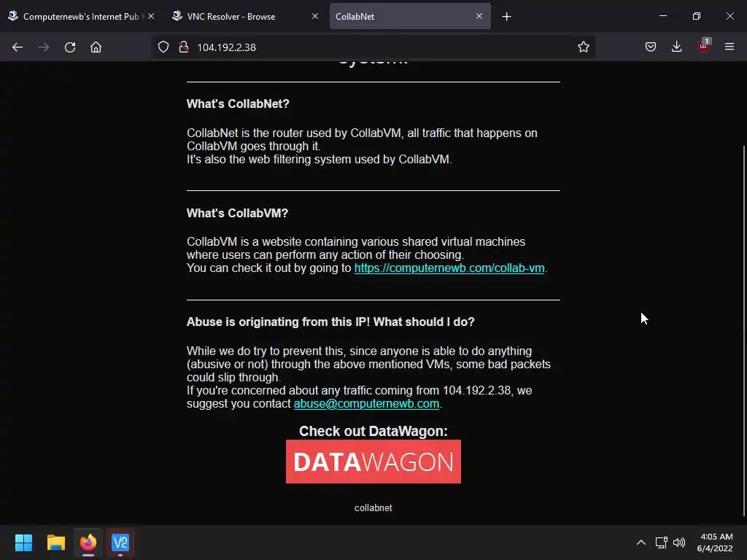This screenshot has width=747, height=560.
Task: Open the Firefox home page
Action: (x=96, y=47)
